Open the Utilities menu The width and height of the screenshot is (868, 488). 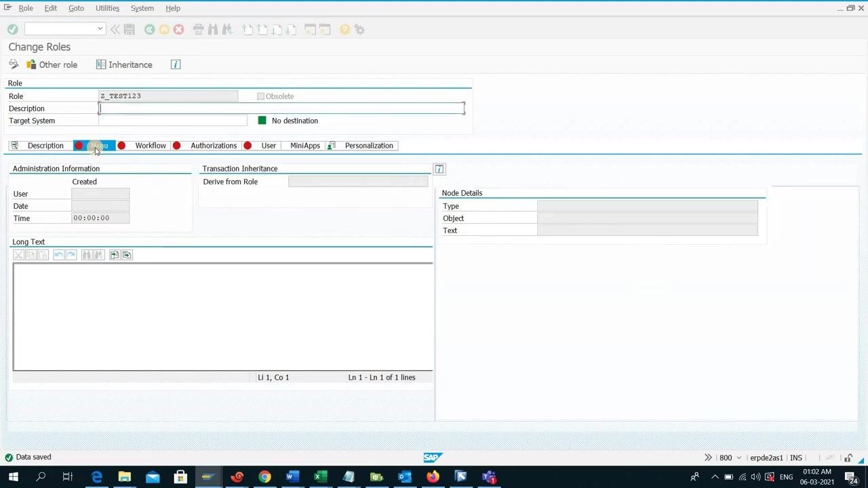(x=107, y=8)
